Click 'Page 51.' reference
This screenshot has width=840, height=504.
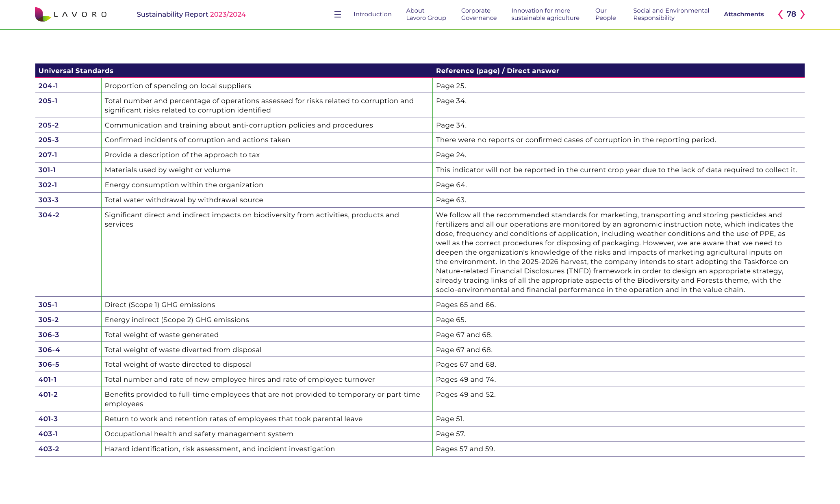coord(450,419)
